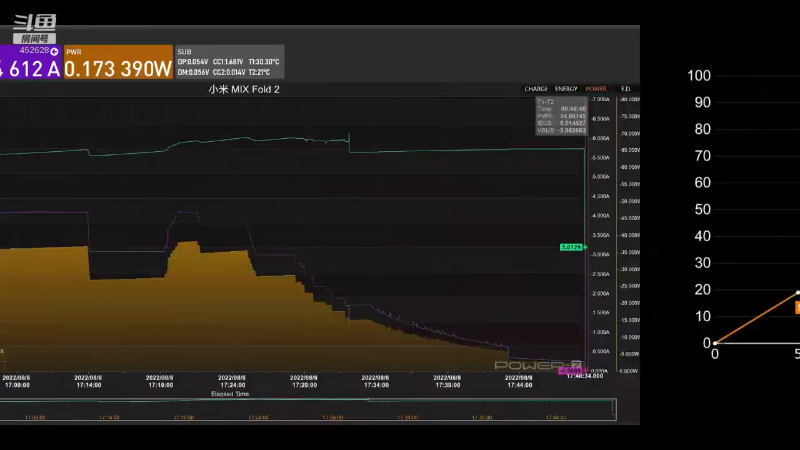The width and height of the screenshot is (800, 450).
Task: Click the chart title 小米 MIX Fold 2
Action: coord(244,89)
